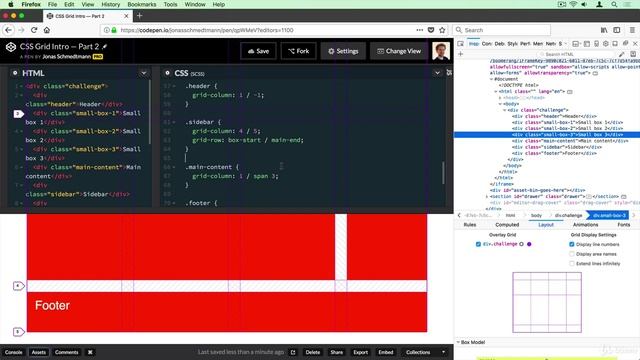Open the Tools menu
This screenshot has width=640, height=360.
[x=170, y=4]
